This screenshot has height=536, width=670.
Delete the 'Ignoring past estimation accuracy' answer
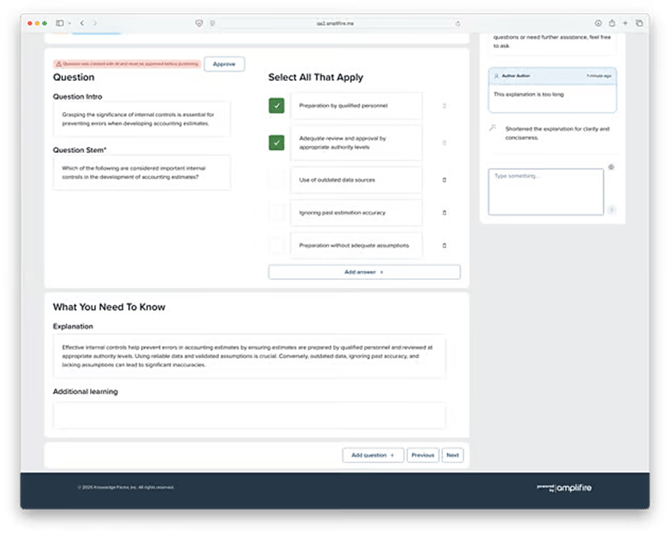click(x=444, y=213)
